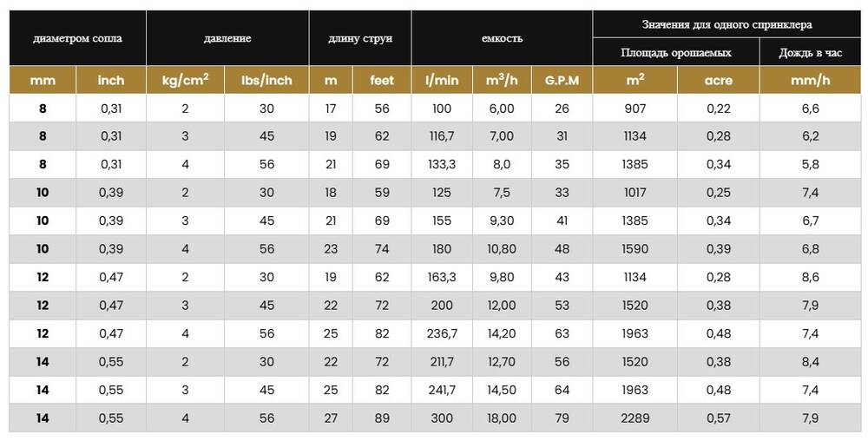Click the 'kg/cm²' unit header
Screen dimensions: 868x441
coord(185,80)
